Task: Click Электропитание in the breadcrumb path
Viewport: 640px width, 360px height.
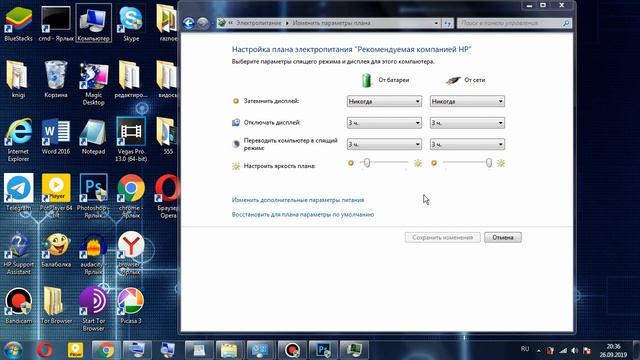Action: [x=259, y=23]
